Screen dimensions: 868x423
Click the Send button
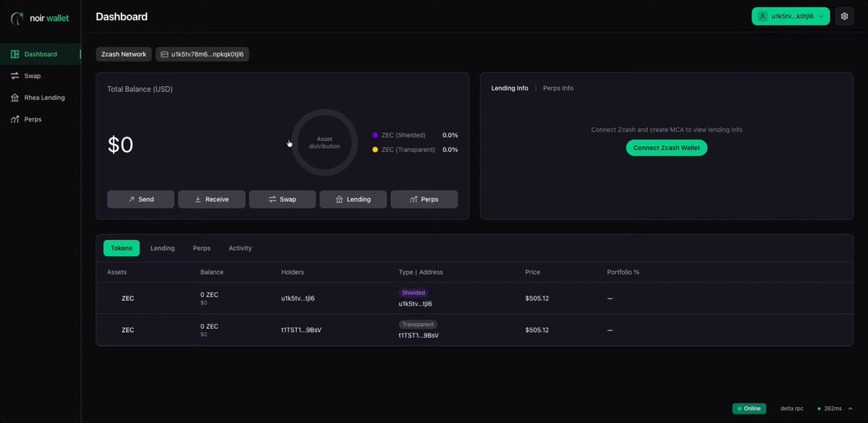click(141, 199)
